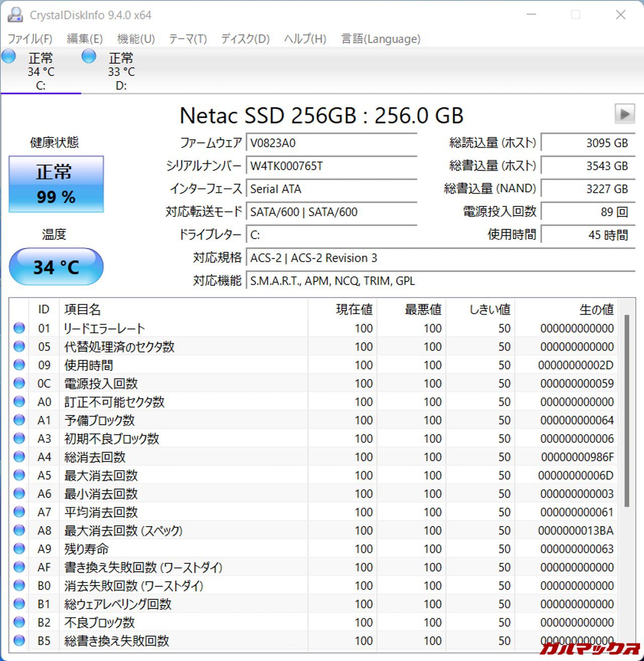
Task: Switch to the D: drive tab
Action: coord(121,71)
